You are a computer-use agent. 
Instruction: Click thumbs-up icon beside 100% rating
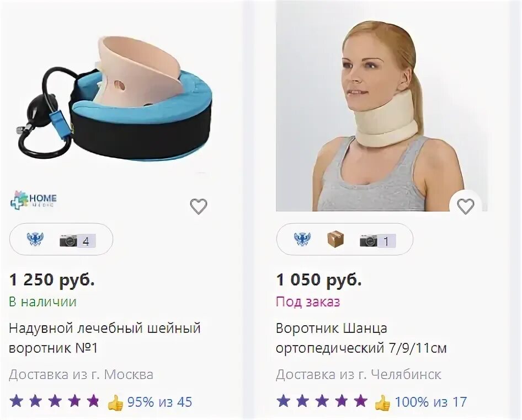click(382, 402)
